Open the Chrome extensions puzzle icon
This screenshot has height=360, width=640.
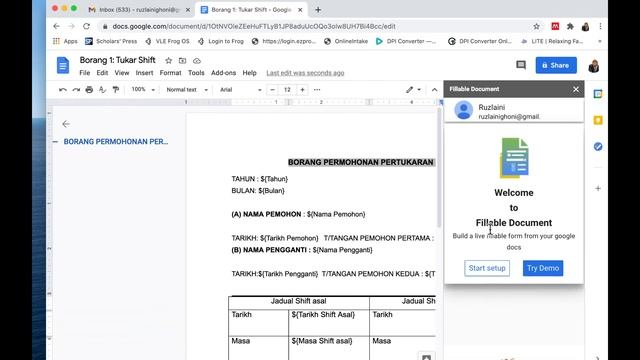coord(570,27)
